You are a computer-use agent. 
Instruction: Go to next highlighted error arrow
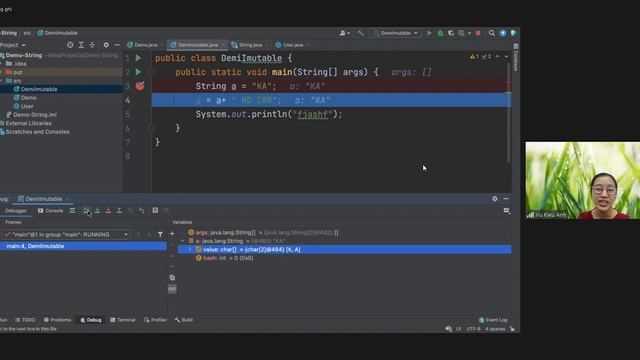pyautogui.click(x=506, y=57)
